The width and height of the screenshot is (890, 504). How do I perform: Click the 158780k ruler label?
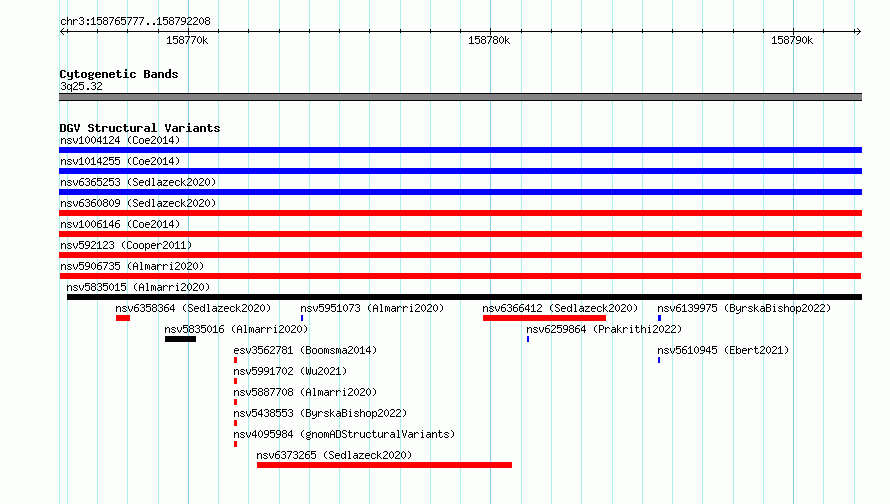coord(489,40)
